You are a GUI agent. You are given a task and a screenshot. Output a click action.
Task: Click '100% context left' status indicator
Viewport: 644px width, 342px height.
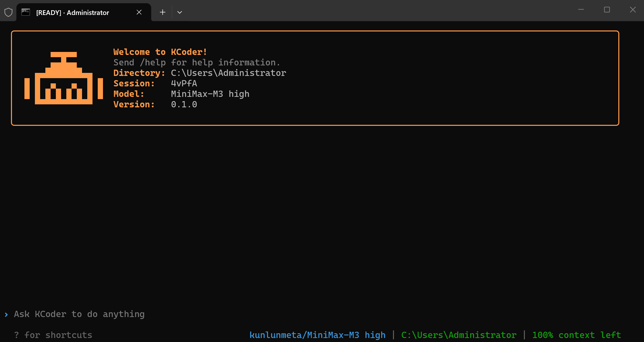577,335
